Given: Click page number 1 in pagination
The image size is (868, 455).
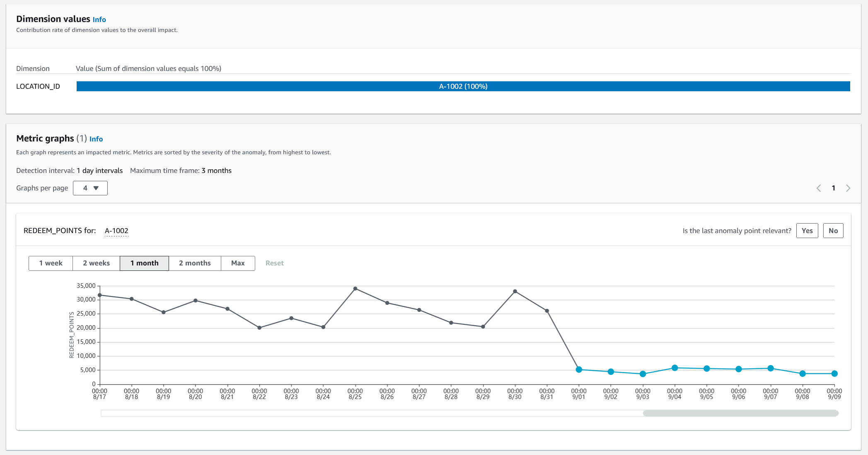Looking at the screenshot, I should tap(833, 188).
